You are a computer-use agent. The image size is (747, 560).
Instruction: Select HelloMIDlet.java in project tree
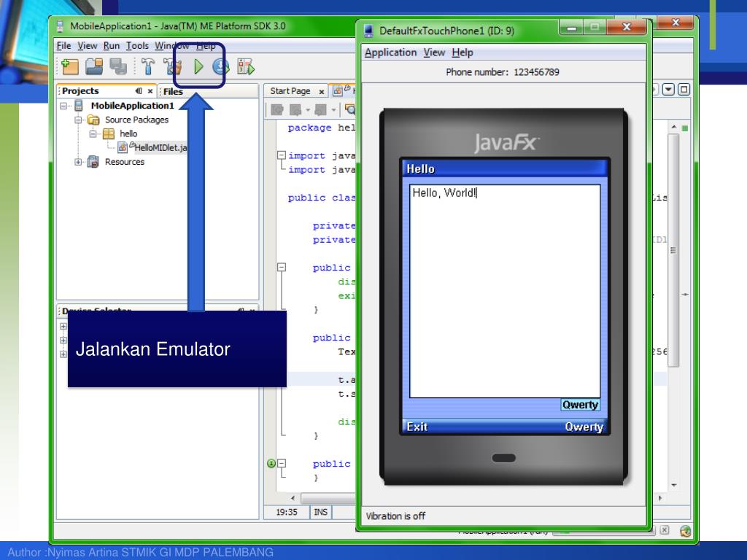160,147
